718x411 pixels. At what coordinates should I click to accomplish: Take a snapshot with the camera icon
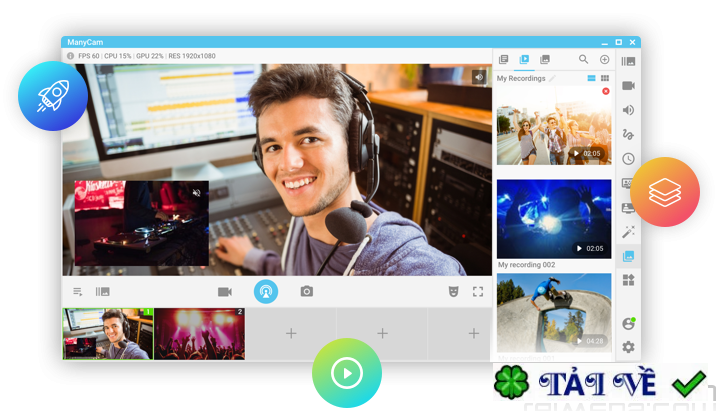[x=307, y=291]
